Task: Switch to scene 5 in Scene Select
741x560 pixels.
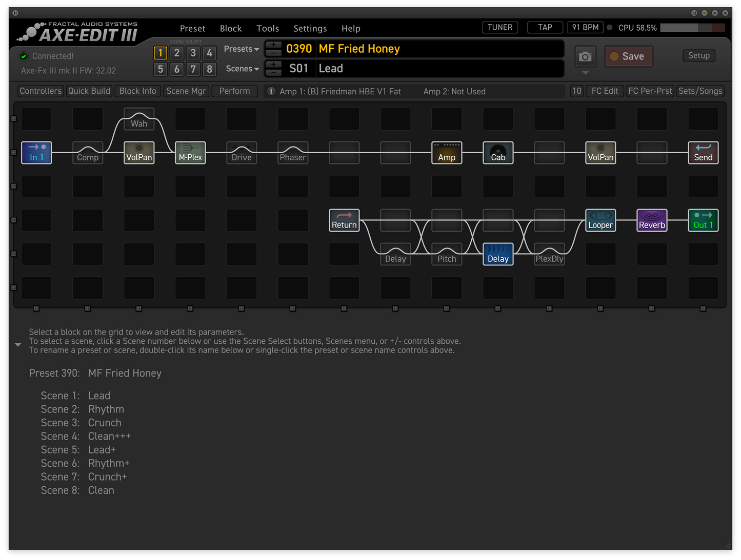Action: 161,69
